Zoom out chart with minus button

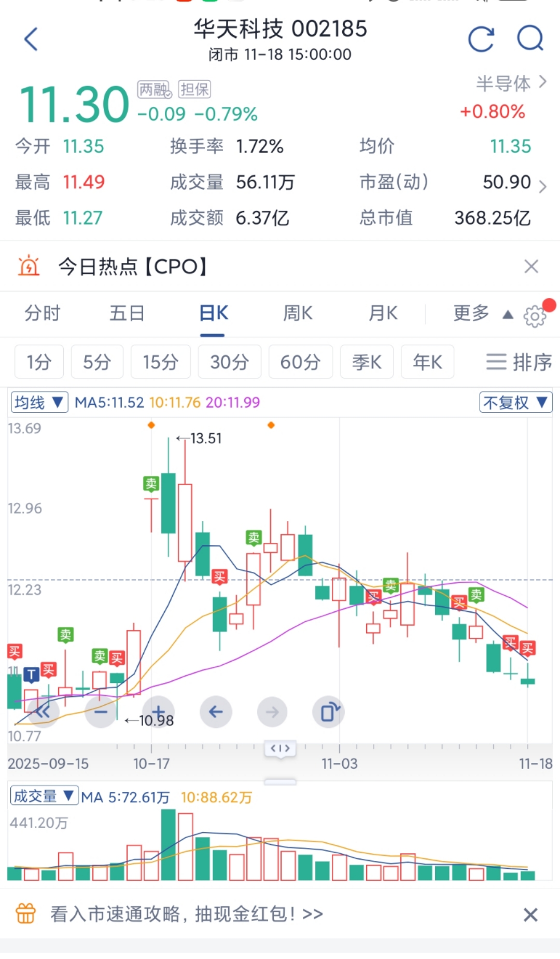point(101,712)
